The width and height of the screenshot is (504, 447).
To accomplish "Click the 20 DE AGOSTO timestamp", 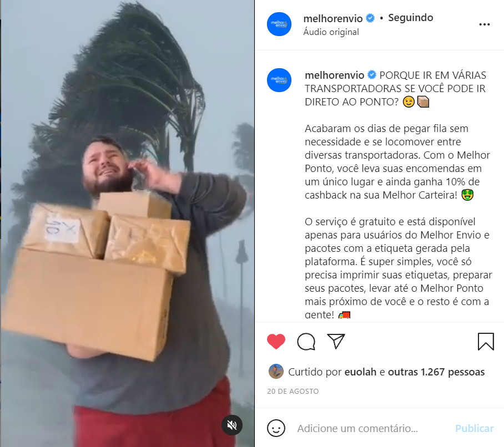I will click(293, 392).
